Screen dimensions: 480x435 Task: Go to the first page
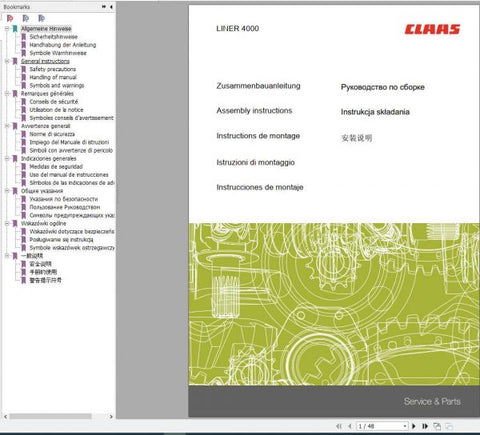pos(339,426)
